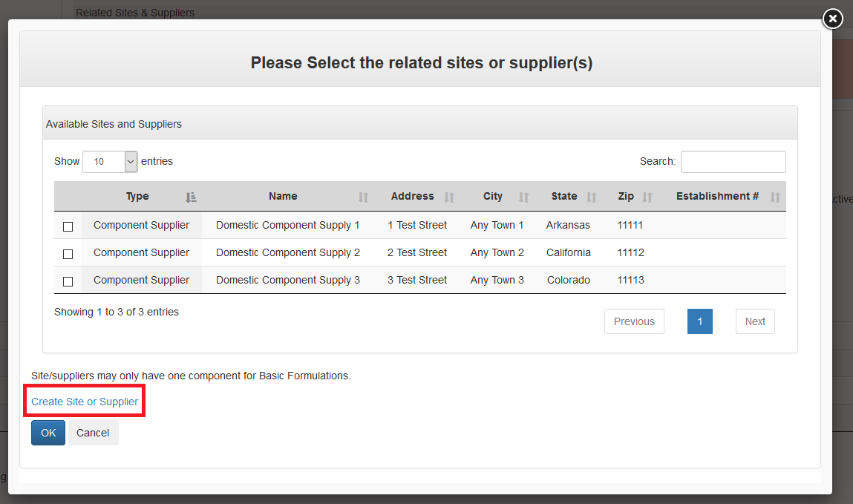This screenshot has height=504, width=853.
Task: Check the Domestic Component Supply 1 checkbox
Action: coord(68,226)
